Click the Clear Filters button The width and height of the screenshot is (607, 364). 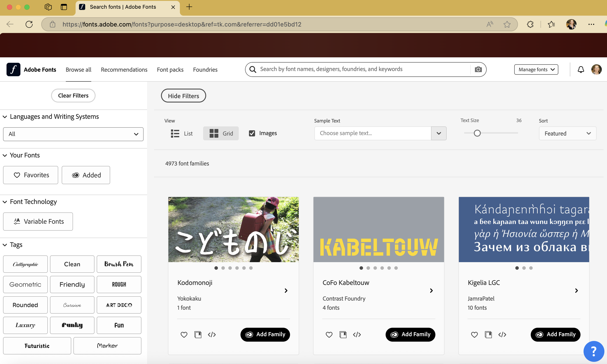[73, 96]
